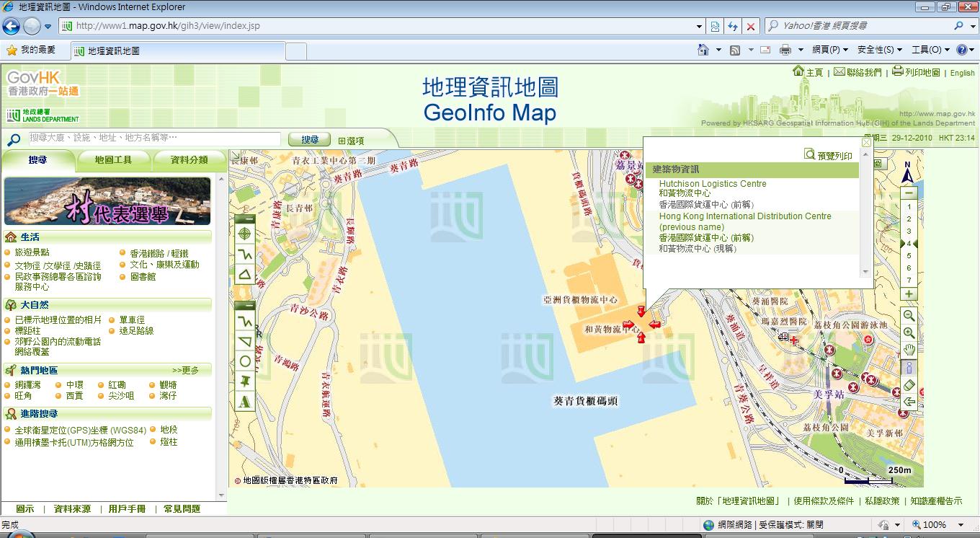980x538 pixels.
Task: Click the zoom out magnifier tool
Action: tap(909, 316)
